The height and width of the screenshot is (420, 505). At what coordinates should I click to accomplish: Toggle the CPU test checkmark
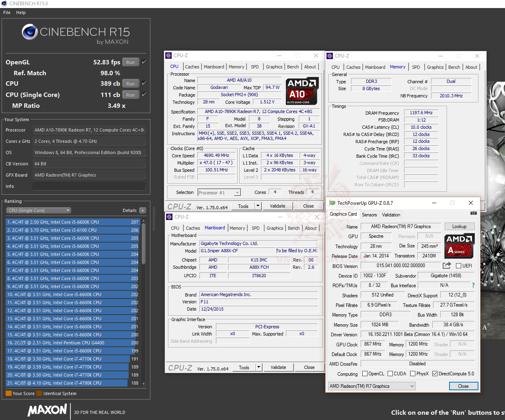coord(144,83)
